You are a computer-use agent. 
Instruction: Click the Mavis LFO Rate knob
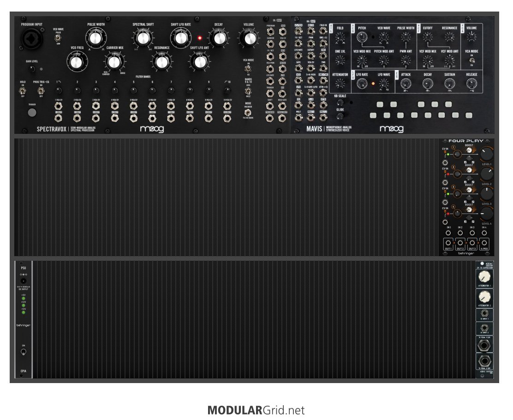tap(362, 84)
